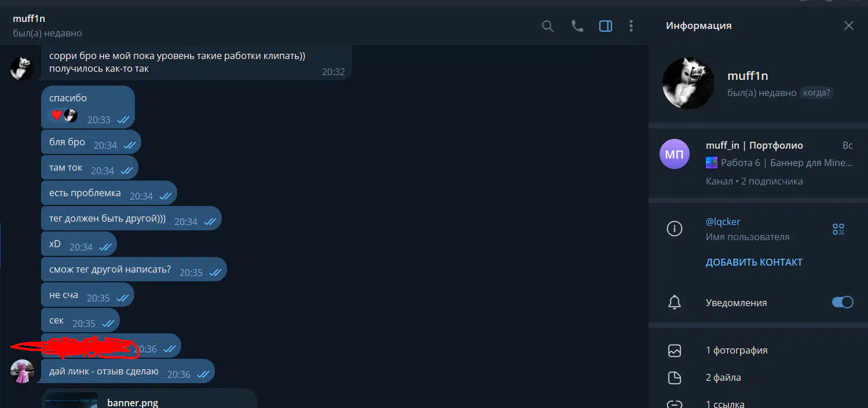Copy the @lqcker username link
Viewport: 868px width, 408px height.
coord(723,222)
